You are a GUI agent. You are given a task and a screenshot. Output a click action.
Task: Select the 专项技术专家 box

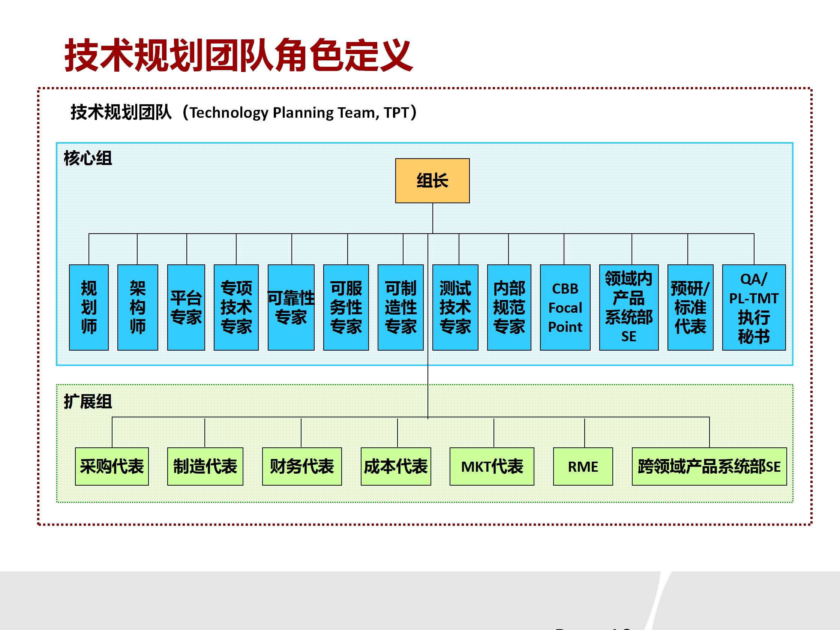click(236, 307)
